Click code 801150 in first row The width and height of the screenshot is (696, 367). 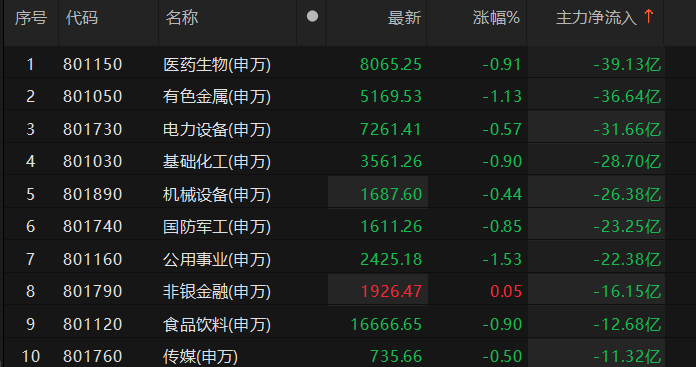tap(92, 64)
